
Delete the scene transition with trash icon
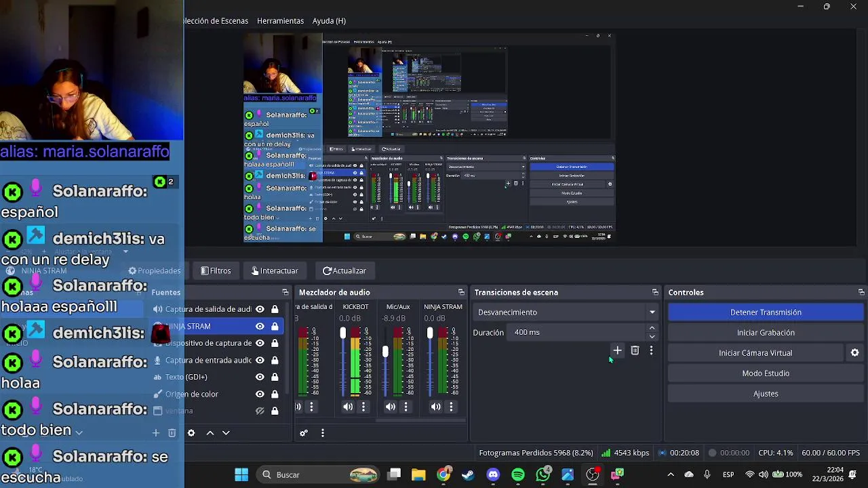tap(635, 350)
